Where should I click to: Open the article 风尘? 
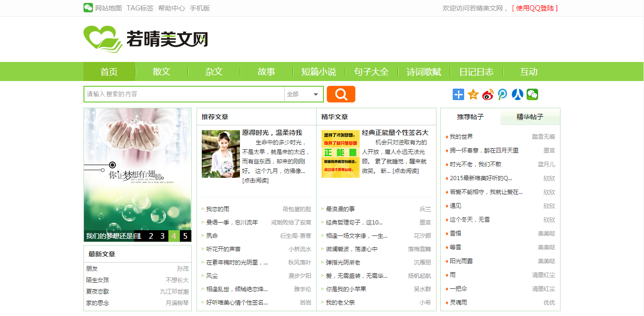point(212,276)
